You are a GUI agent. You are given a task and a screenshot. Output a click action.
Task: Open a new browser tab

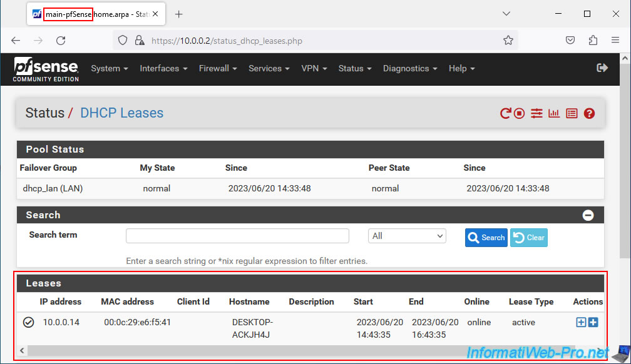pyautogui.click(x=179, y=14)
